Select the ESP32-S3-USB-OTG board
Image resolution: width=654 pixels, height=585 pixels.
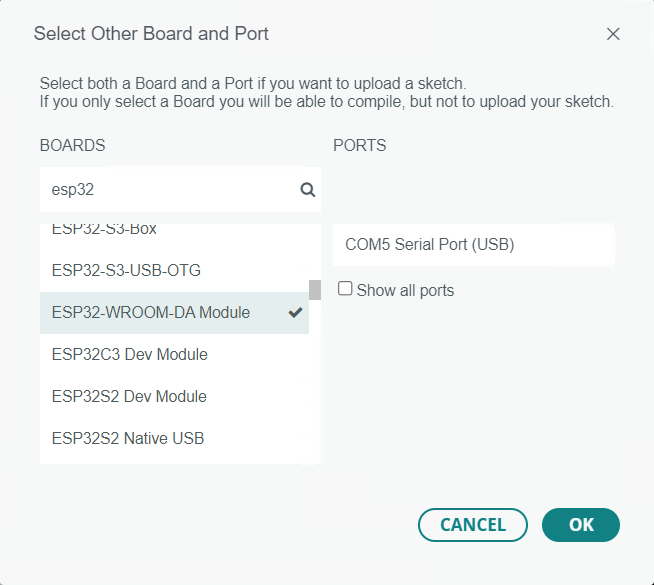(x=174, y=271)
